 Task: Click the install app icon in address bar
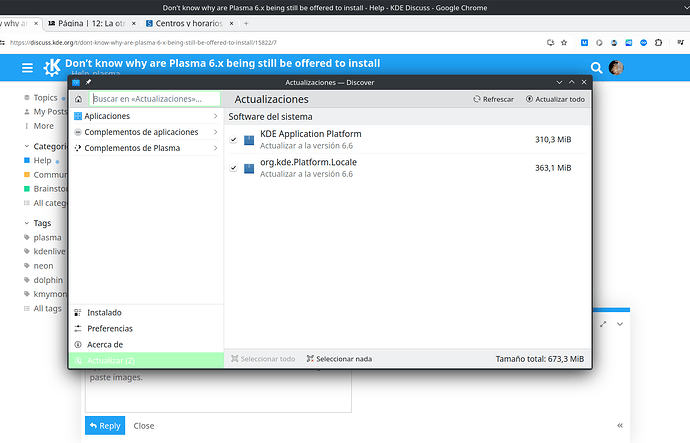[550, 43]
